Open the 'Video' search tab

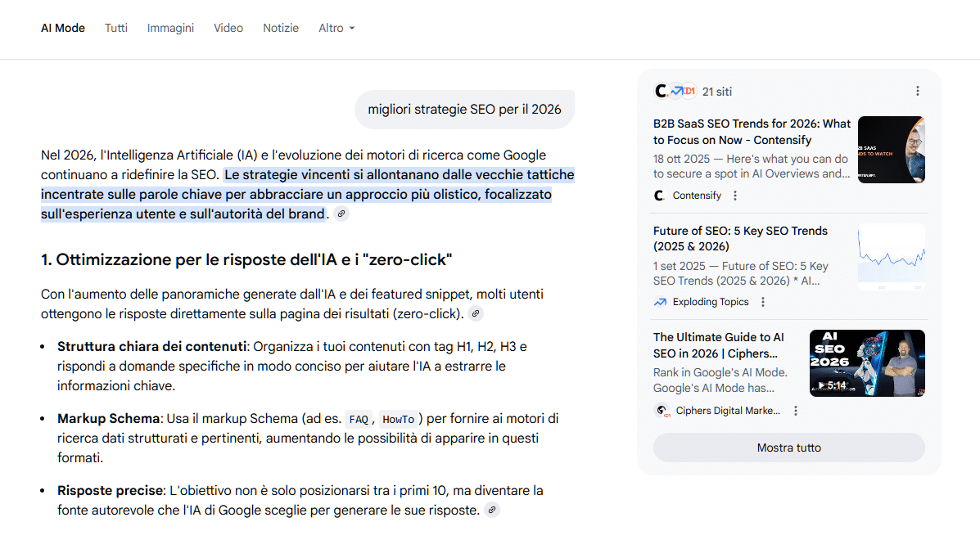click(228, 28)
